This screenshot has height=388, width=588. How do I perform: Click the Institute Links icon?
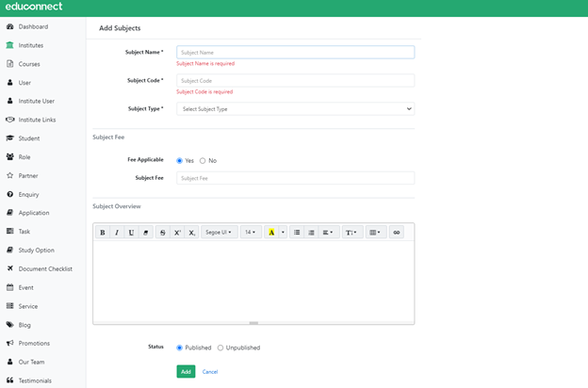coord(10,120)
